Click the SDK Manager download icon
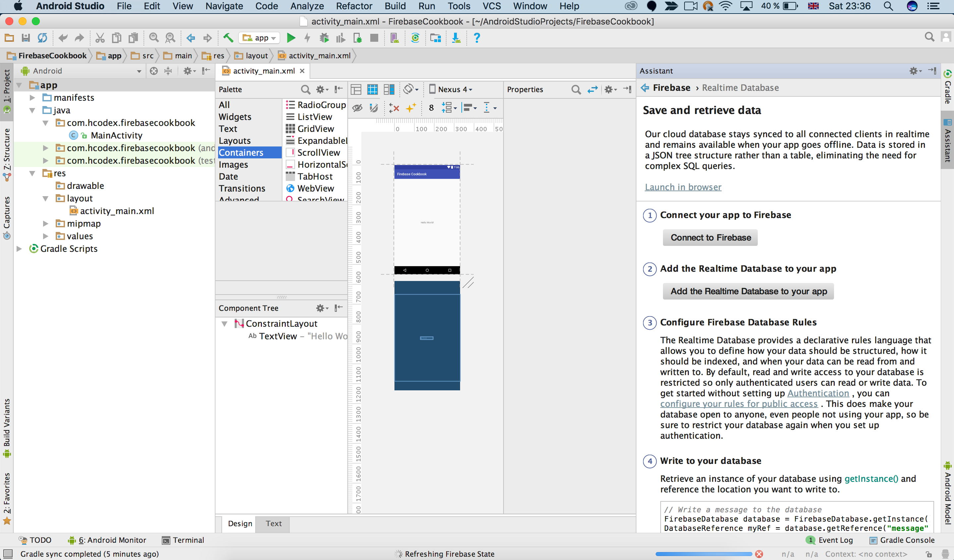Image resolution: width=954 pixels, height=560 pixels. [456, 38]
